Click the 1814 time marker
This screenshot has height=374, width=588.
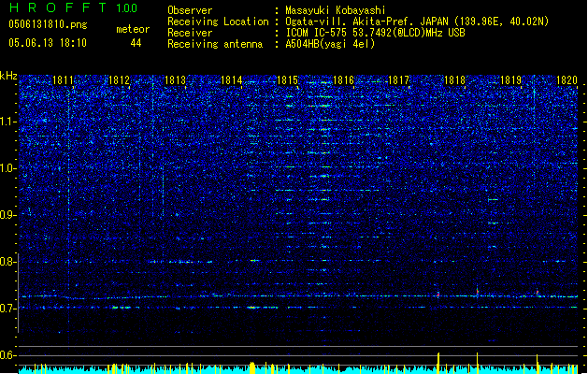pyautogui.click(x=232, y=80)
